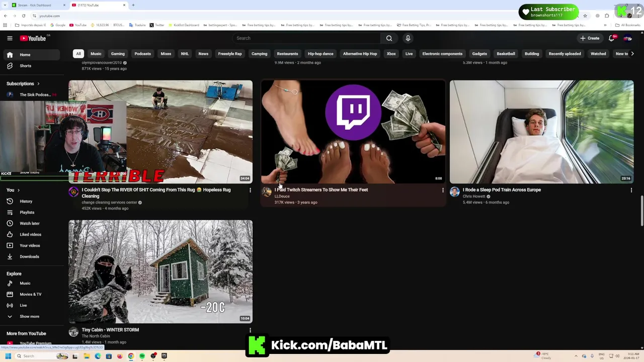Click the Chris Howett channel avatar
Screen dimensions: 644x362
pyautogui.click(x=455, y=192)
